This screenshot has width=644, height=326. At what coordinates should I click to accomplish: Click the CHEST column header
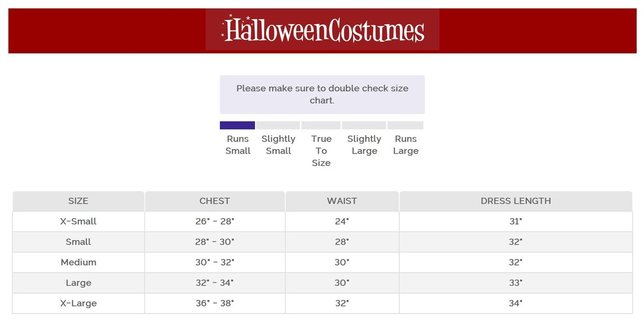(x=215, y=201)
